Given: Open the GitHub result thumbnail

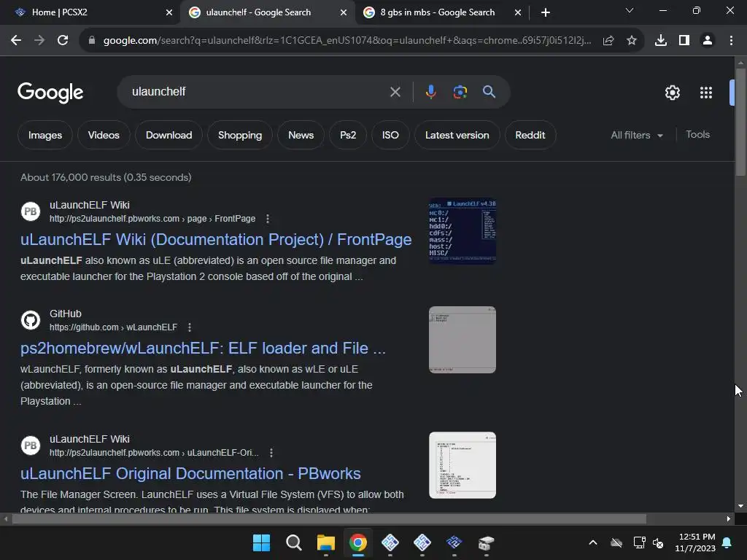Looking at the screenshot, I should click(x=462, y=340).
